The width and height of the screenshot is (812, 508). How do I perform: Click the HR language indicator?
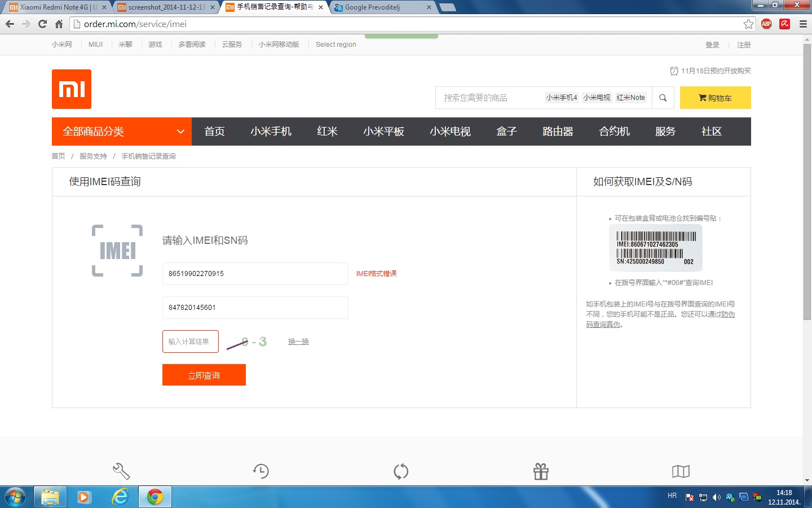[672, 496]
